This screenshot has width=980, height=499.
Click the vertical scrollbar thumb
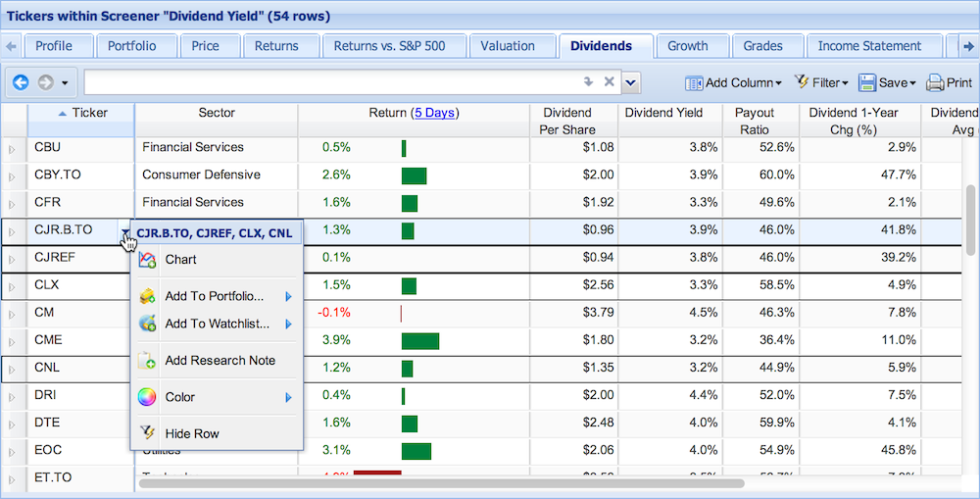(x=971, y=219)
